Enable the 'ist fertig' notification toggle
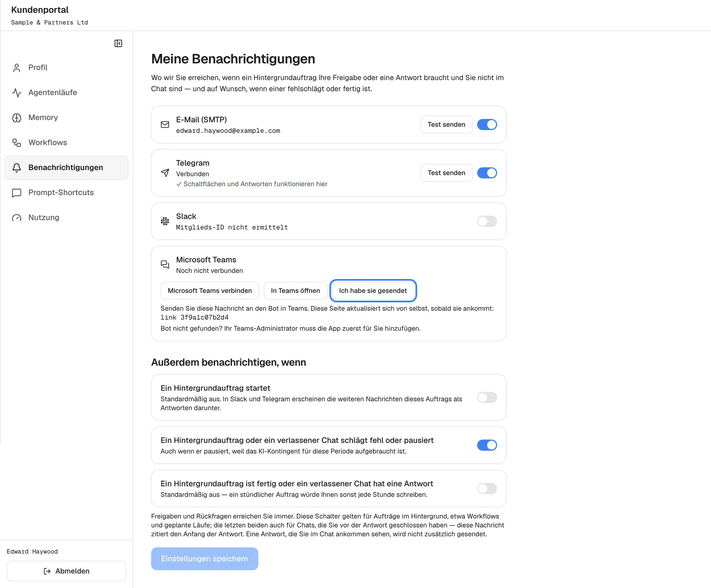711x588 pixels. (x=487, y=488)
